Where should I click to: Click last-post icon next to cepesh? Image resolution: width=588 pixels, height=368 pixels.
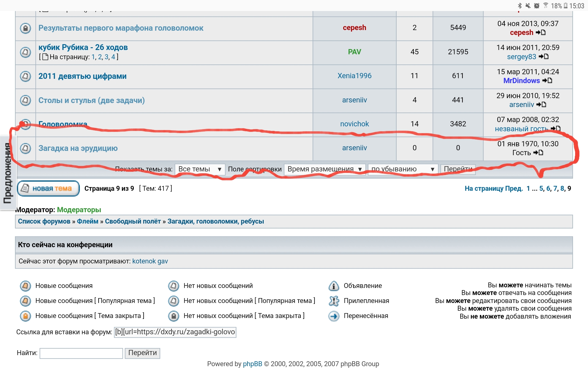(541, 33)
